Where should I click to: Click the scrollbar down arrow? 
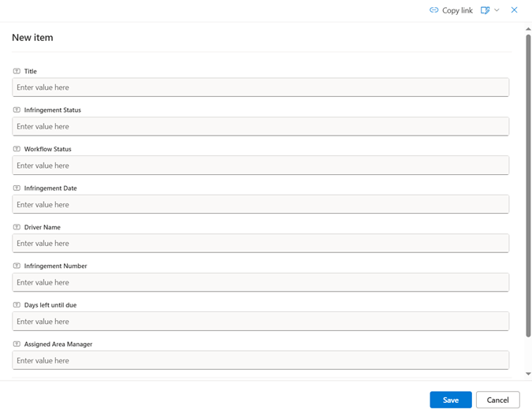(528, 374)
